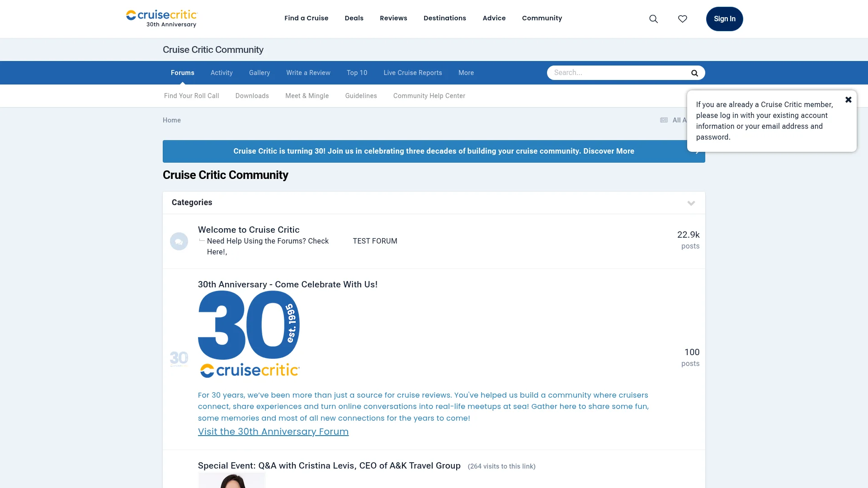The image size is (868, 488).
Task: Click the heart favorites icon
Action: (683, 19)
